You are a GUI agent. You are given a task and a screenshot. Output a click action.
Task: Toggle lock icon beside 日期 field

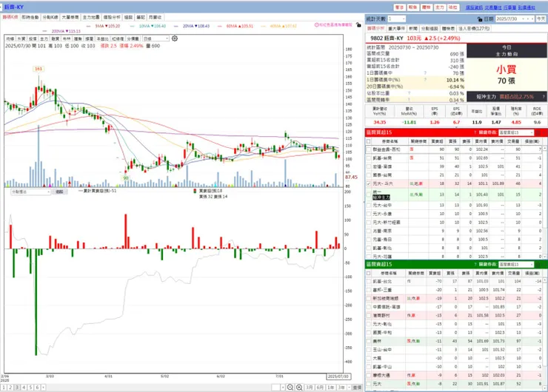[x=480, y=18]
